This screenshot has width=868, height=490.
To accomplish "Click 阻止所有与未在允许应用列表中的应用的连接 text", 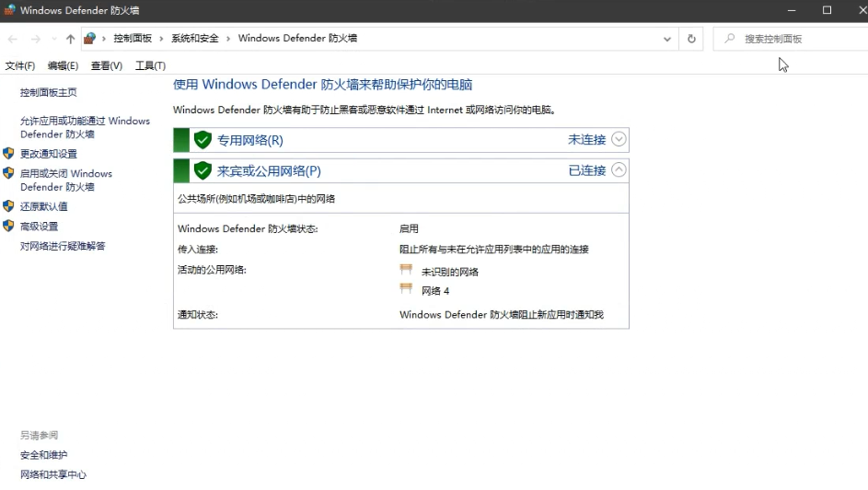I will click(493, 250).
